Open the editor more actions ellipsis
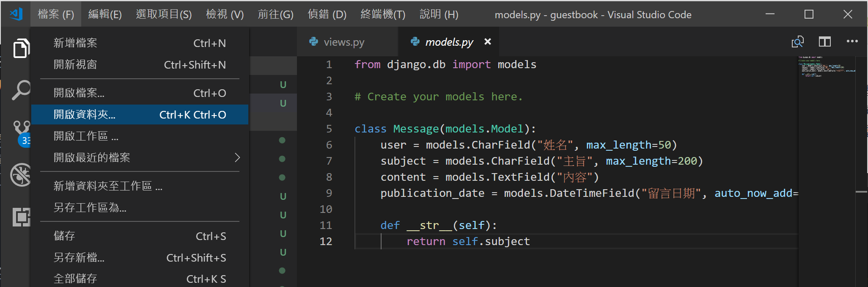 pos(852,41)
